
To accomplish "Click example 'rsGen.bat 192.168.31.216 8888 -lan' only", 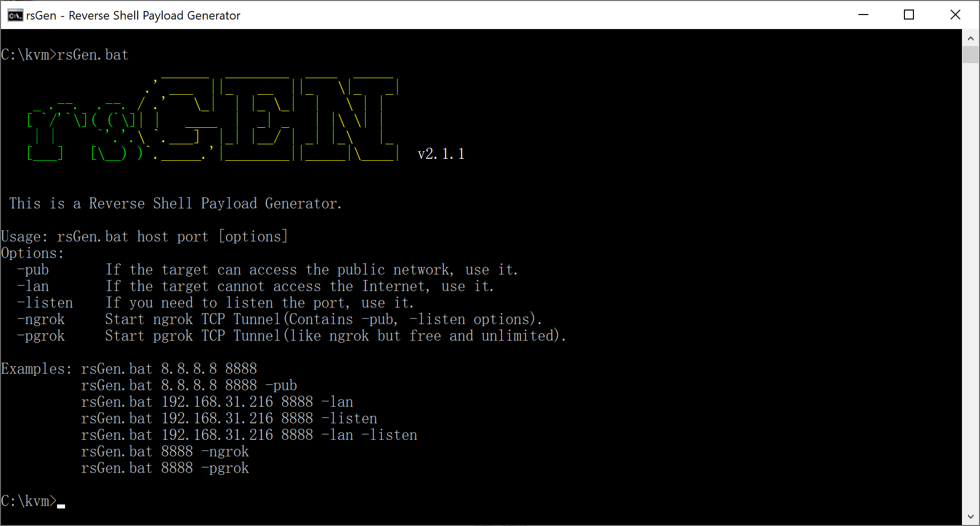I will tap(217, 402).
